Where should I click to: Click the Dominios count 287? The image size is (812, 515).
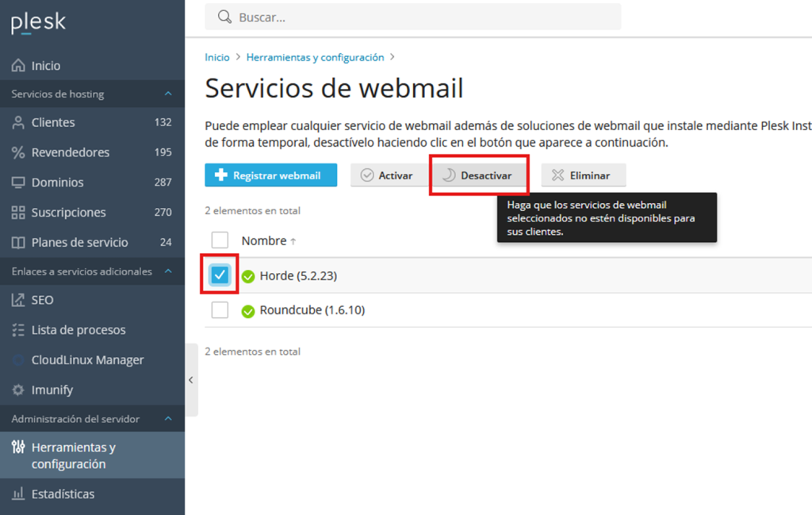click(163, 183)
